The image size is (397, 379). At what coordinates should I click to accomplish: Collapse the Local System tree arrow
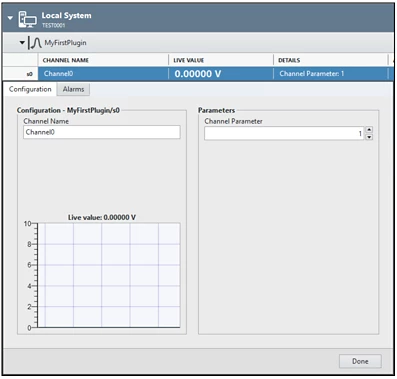click(x=10, y=18)
